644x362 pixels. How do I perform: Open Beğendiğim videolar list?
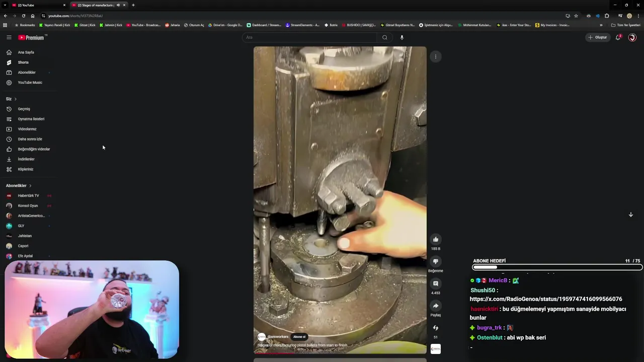(34, 149)
